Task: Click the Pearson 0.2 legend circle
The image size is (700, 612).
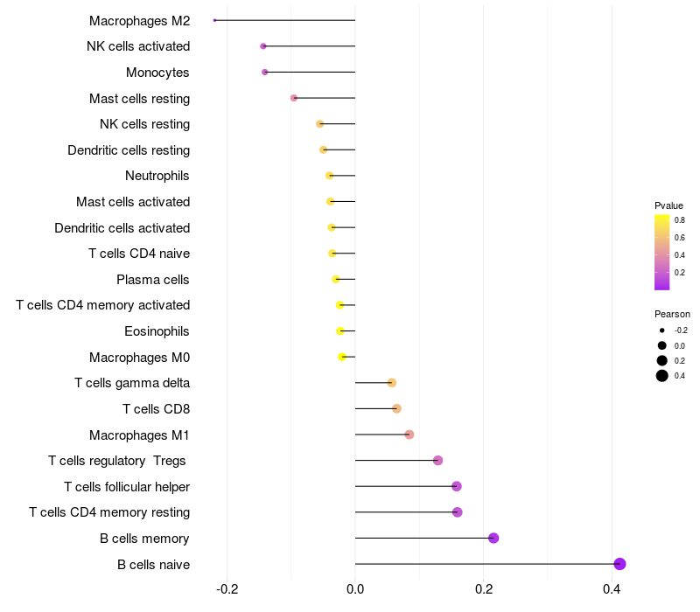Action: [x=662, y=360]
